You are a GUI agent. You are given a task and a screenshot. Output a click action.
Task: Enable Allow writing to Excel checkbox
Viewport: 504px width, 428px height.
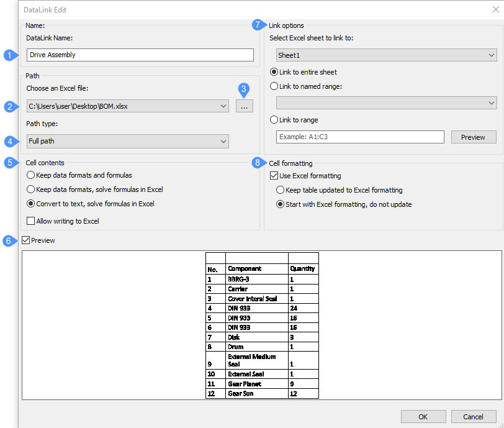point(31,221)
